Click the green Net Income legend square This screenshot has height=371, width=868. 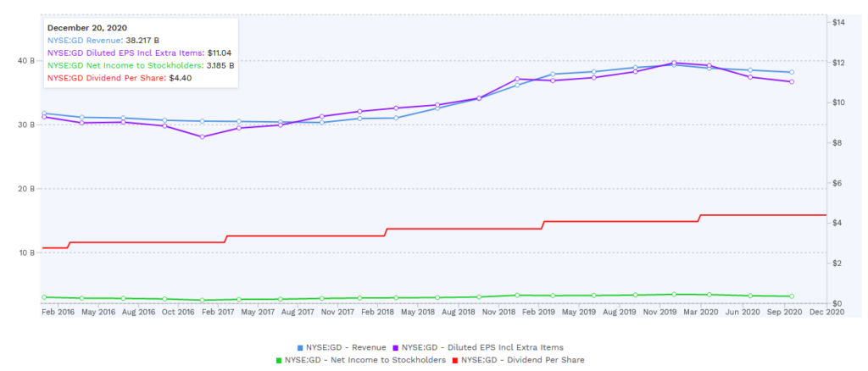[278, 361]
